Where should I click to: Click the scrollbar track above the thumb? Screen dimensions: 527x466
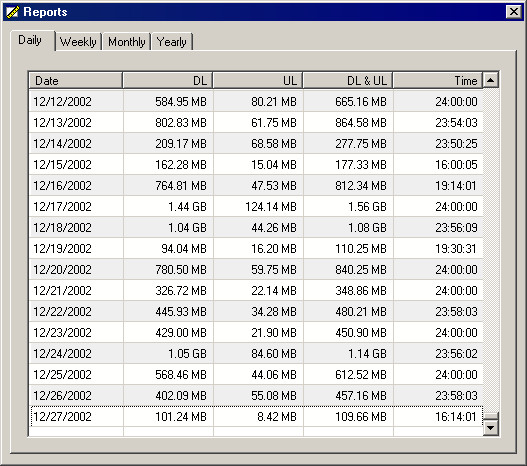tap(491, 250)
